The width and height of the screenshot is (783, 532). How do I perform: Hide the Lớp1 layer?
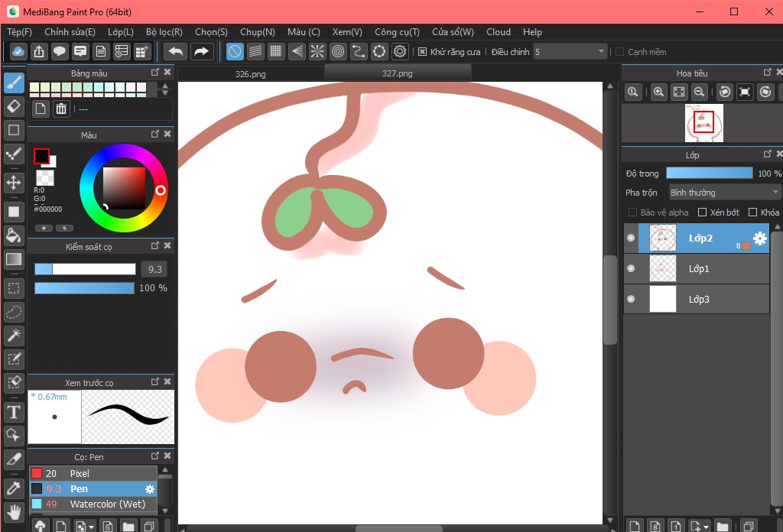[x=631, y=268]
